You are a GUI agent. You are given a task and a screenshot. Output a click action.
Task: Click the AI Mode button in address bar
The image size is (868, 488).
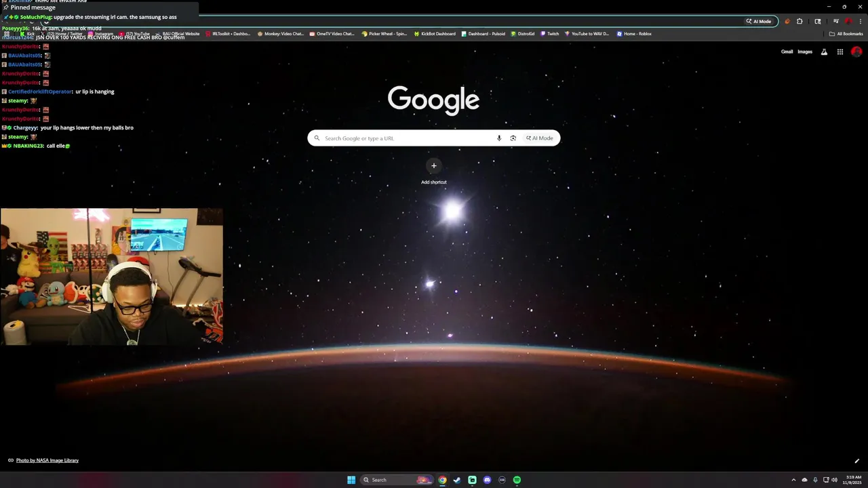tap(759, 21)
